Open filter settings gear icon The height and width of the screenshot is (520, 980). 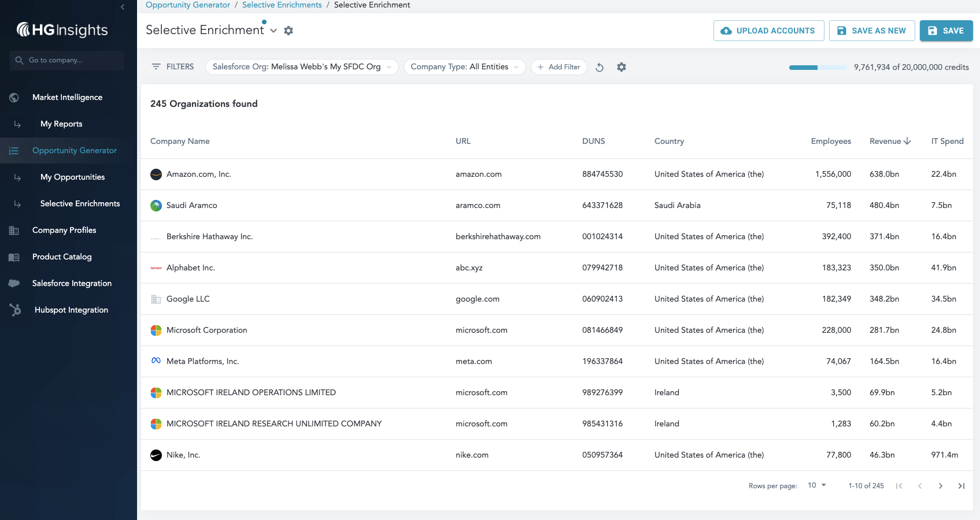pos(622,67)
